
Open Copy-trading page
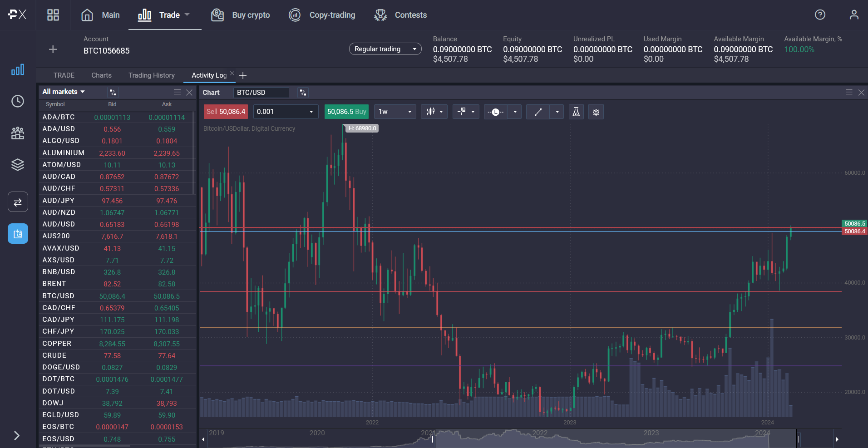pos(322,15)
